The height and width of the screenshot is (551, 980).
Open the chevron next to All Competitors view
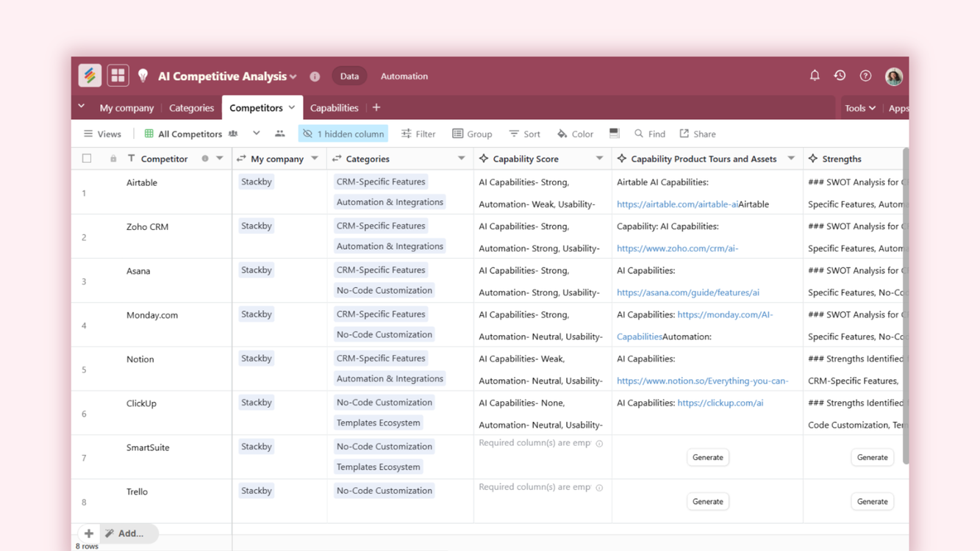pos(256,133)
